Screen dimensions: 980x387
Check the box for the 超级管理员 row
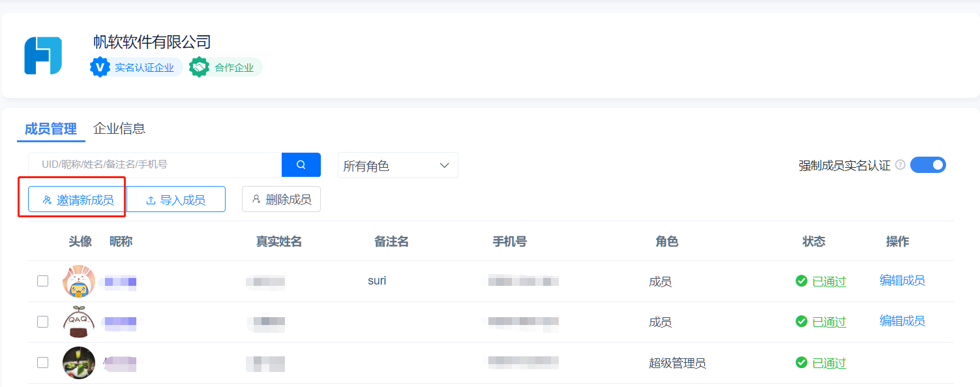[x=42, y=362]
